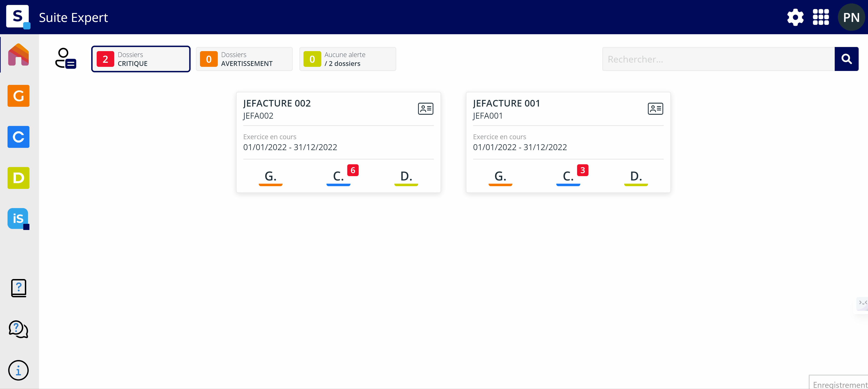Click the Suite Expert title text
This screenshot has width=868, height=389.
pos(73,18)
